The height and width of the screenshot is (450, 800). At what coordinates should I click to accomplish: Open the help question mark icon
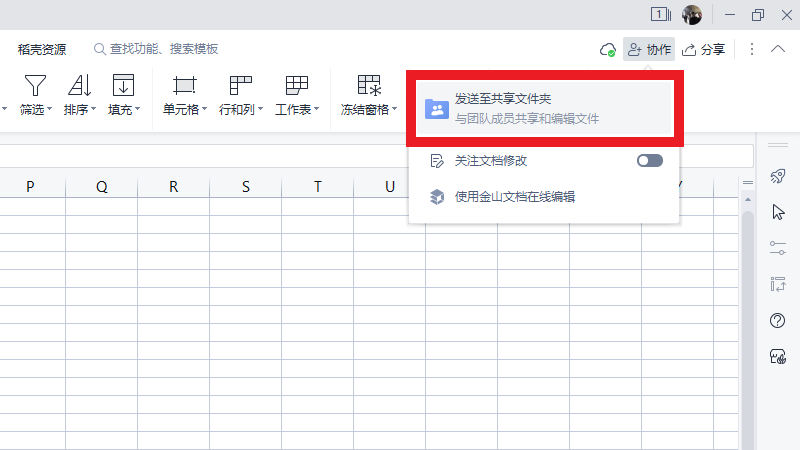pos(777,320)
